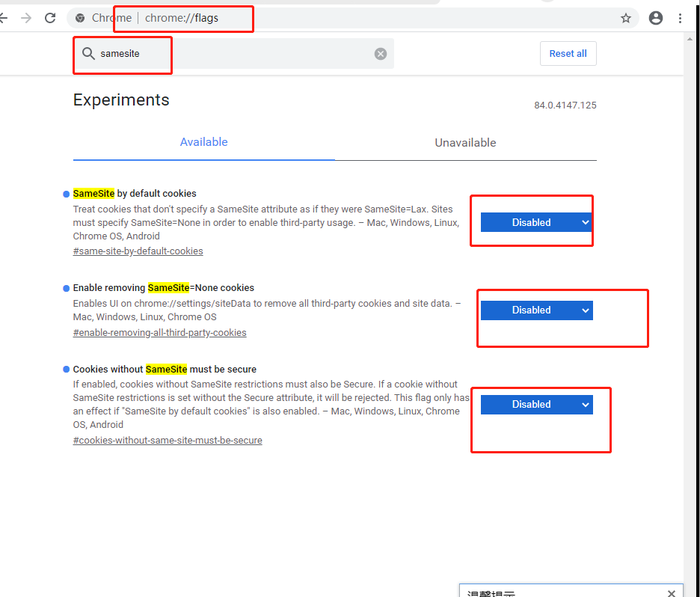Reload the page with the refresh icon
The width and height of the screenshot is (700, 597).
(50, 18)
